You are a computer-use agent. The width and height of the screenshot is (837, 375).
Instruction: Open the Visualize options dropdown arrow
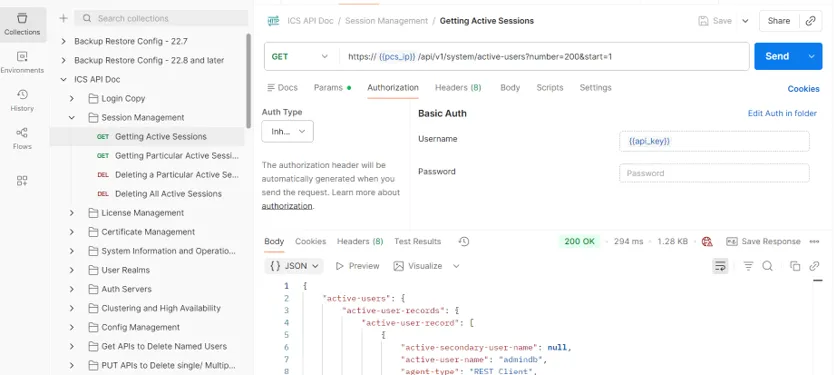[456, 266]
